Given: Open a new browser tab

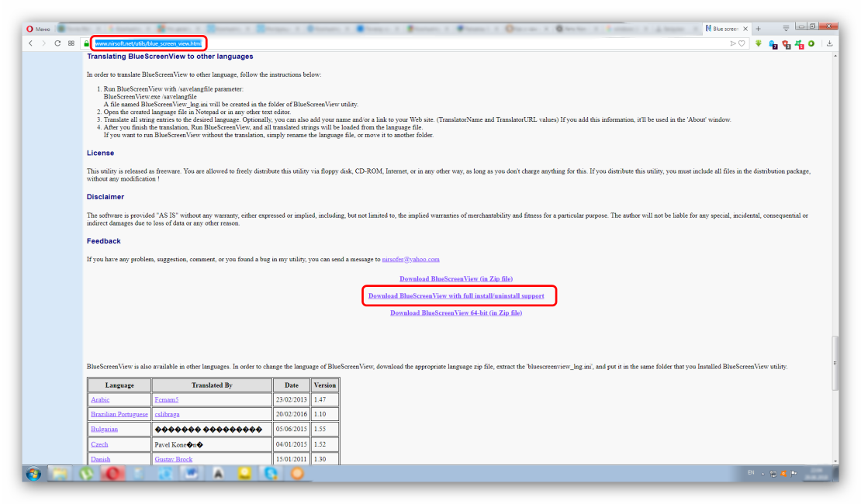Looking at the screenshot, I should (x=759, y=29).
